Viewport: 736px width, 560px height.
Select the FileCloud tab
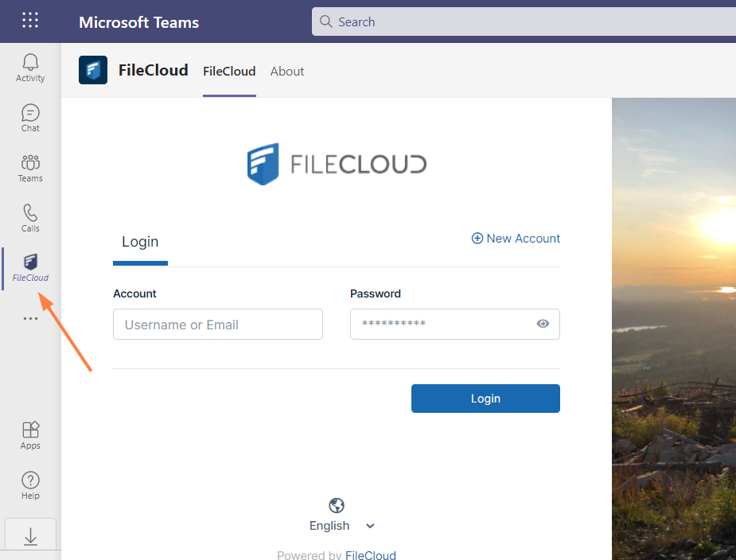point(229,71)
